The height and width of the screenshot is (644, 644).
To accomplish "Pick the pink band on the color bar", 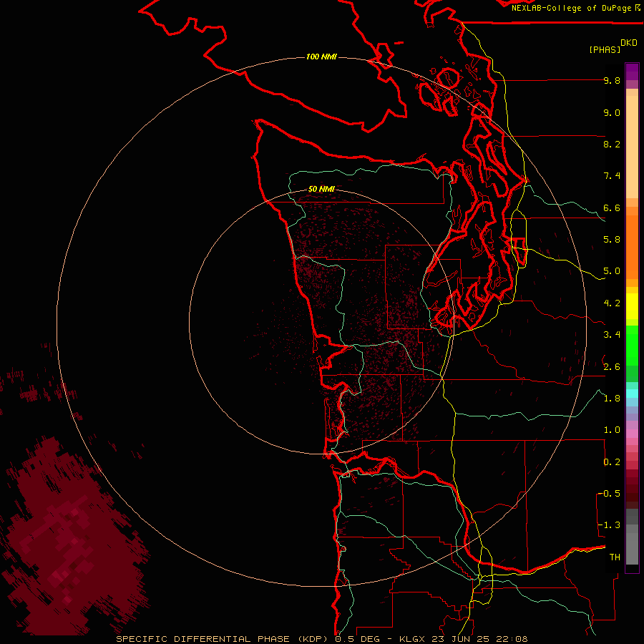I will click(x=632, y=434).
